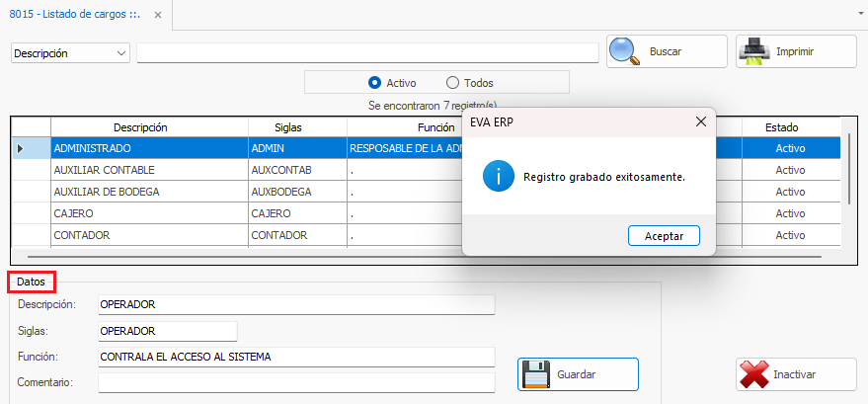This screenshot has height=404, width=868.
Task: Close the EVA ERP dialog with X
Action: click(700, 121)
